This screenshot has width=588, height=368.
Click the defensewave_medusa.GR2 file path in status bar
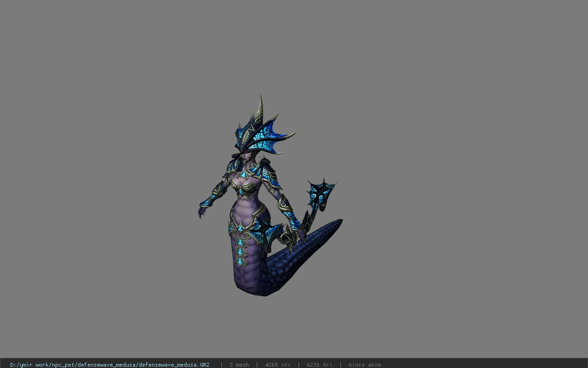(x=110, y=365)
